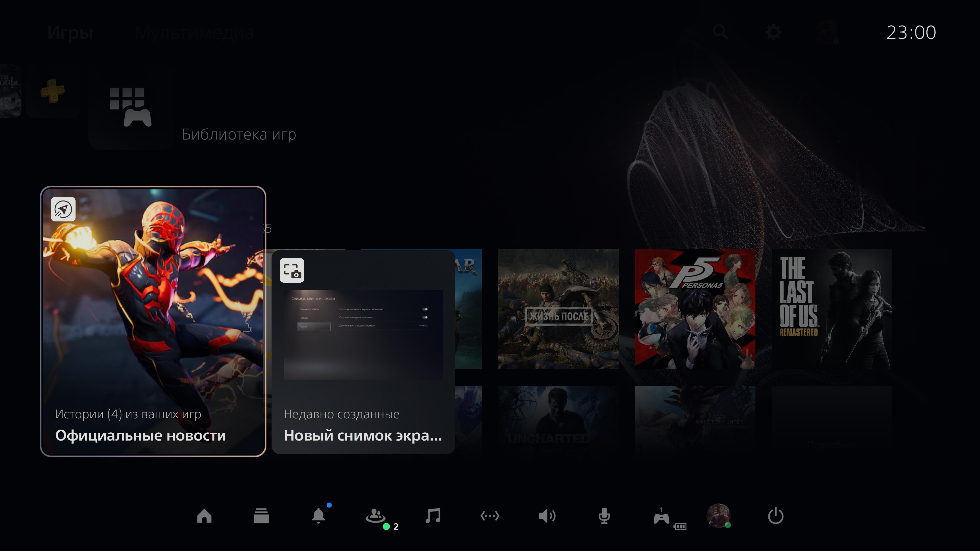Open Notifications bell icon

318,516
